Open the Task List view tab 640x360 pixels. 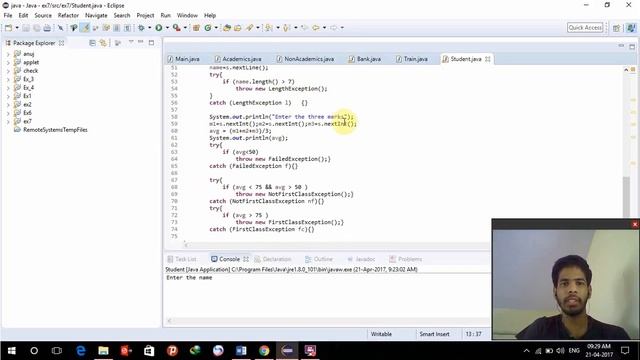[x=182, y=259]
